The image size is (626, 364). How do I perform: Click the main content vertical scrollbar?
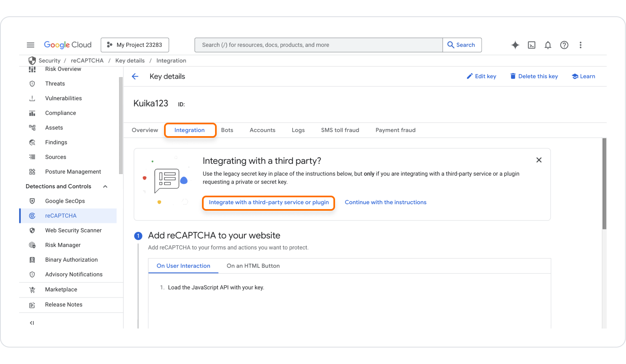[604, 183]
